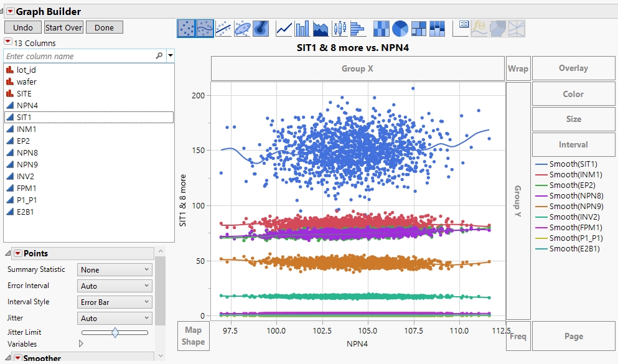This screenshot has height=364, width=618.
Task: Add an Ellipse element to the graph
Action: click(x=241, y=27)
